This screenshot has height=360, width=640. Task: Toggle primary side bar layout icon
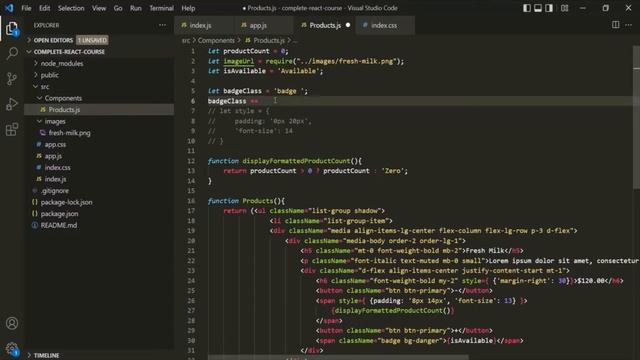click(x=527, y=8)
